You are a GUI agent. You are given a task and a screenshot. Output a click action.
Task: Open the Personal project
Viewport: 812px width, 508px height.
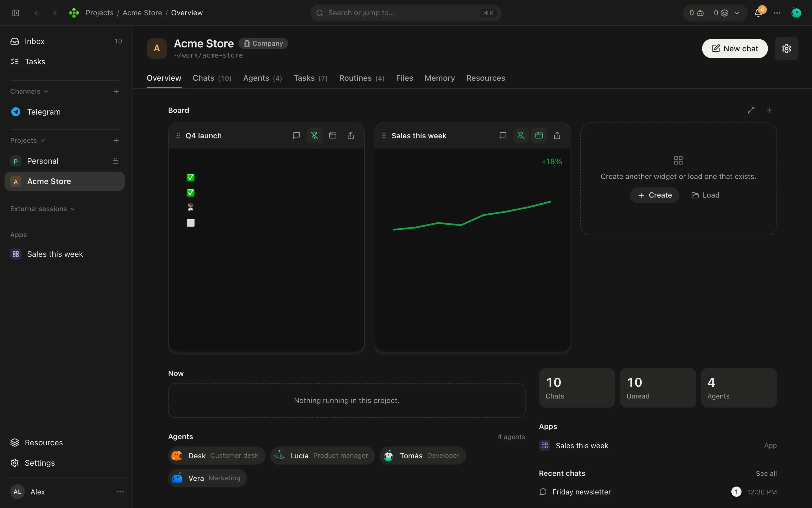click(x=64, y=161)
